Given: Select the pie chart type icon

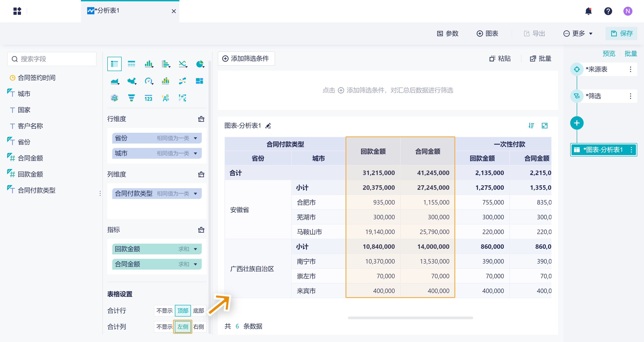Looking at the screenshot, I should coord(200,64).
